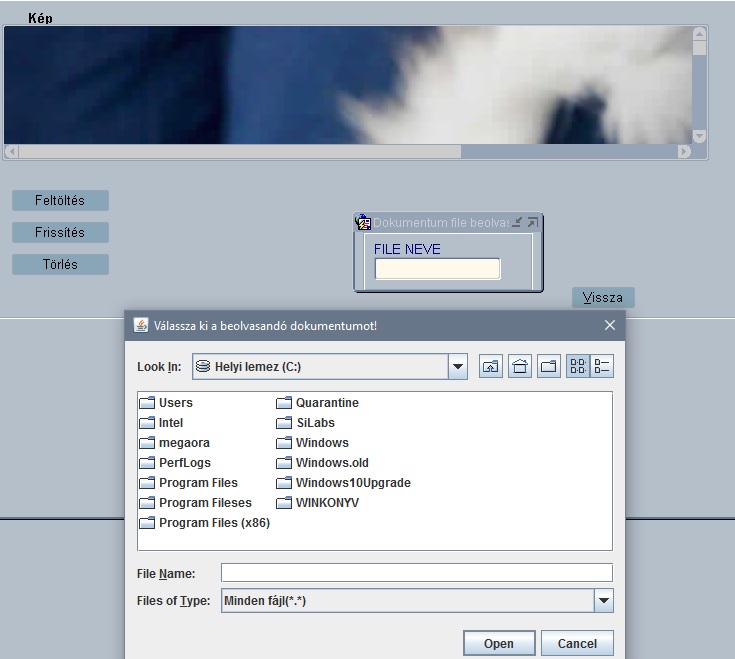Select the SiLabs folder
This screenshot has height=659, width=735.
(x=305, y=423)
